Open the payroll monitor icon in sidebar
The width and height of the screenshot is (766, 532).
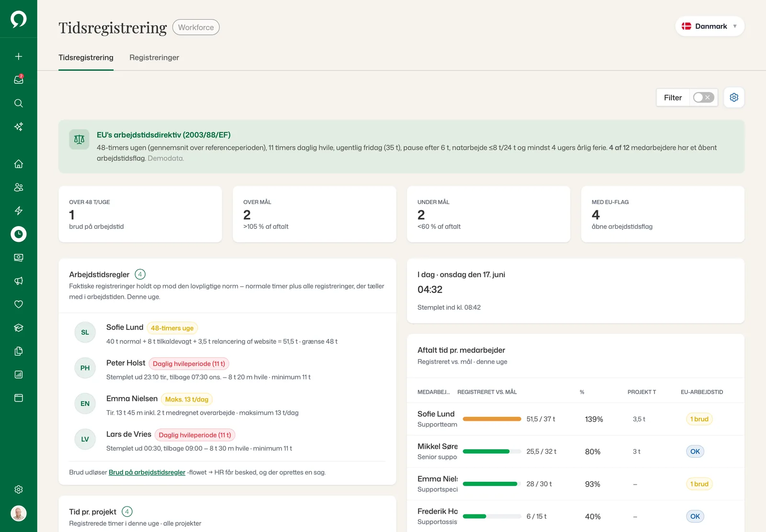tap(18, 258)
